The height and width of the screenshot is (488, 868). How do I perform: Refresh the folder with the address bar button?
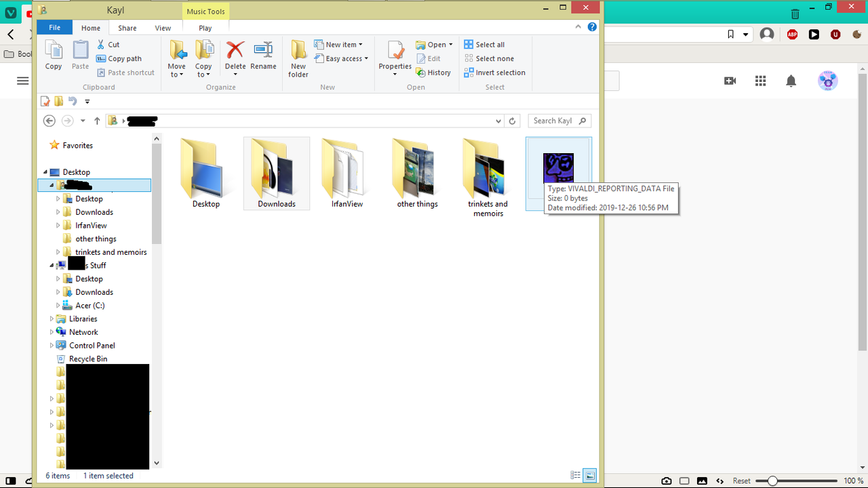click(x=513, y=121)
